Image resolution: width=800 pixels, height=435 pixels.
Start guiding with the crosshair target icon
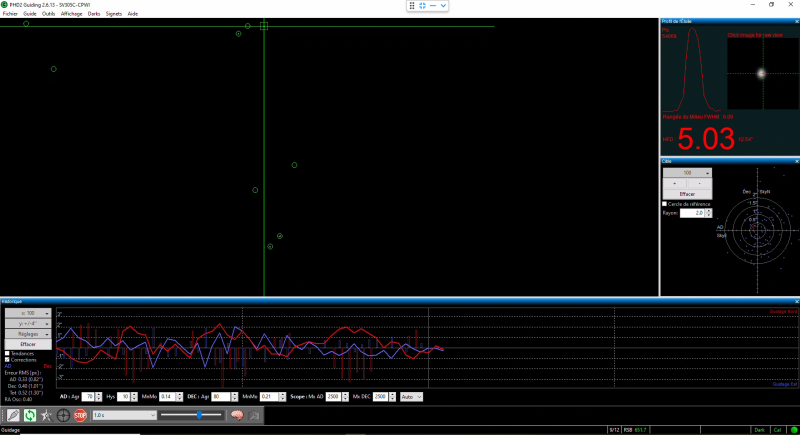click(x=63, y=416)
